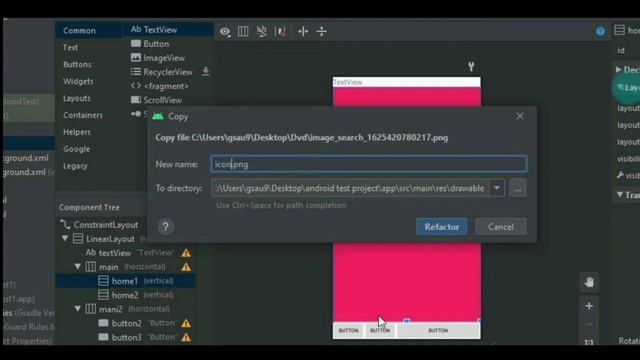Open the design surface help icon
This screenshot has height=360, width=640.
[600, 31]
